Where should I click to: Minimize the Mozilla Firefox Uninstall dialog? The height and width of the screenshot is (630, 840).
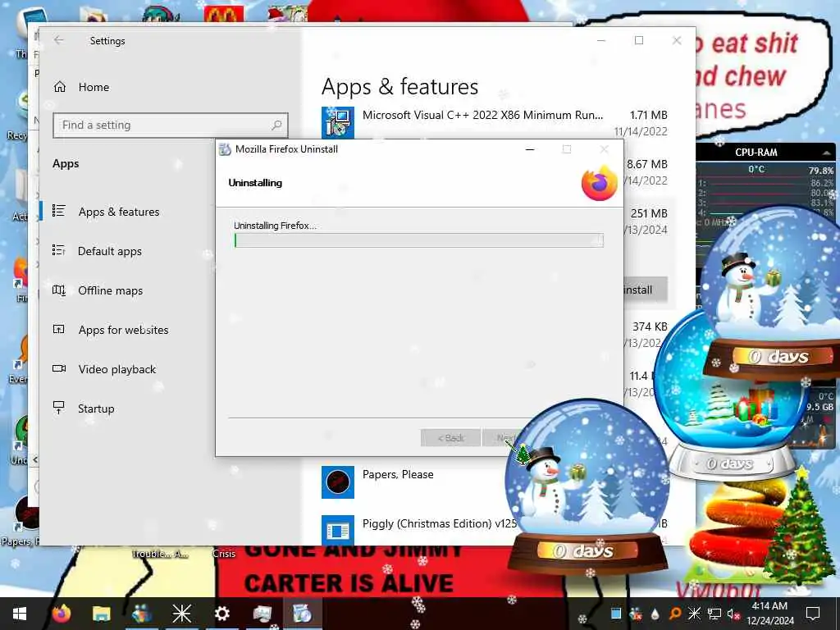pyautogui.click(x=530, y=149)
